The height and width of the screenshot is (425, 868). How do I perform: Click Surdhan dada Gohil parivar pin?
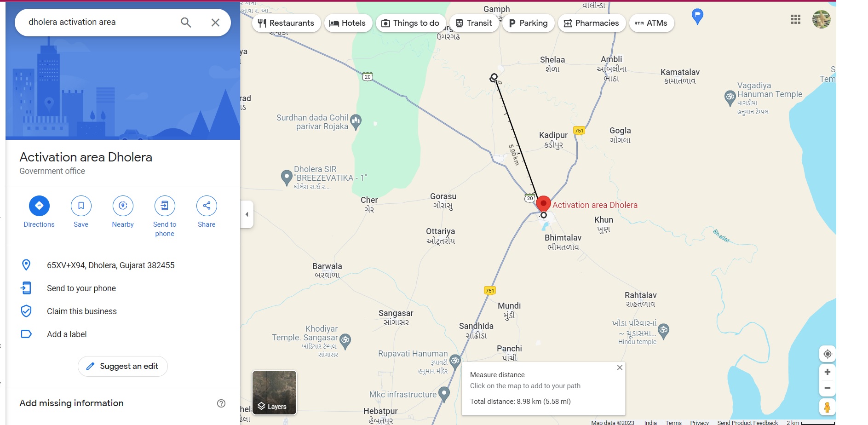pos(356,122)
